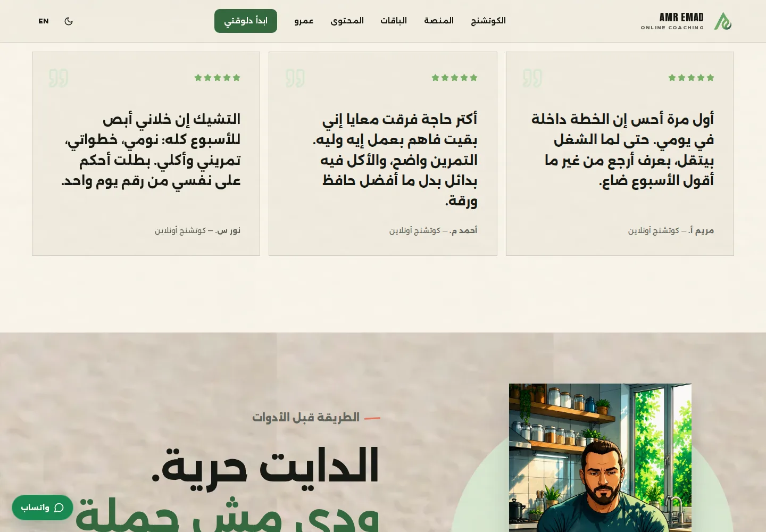Select the reviewer name مريم أ.

pyautogui.click(x=701, y=230)
